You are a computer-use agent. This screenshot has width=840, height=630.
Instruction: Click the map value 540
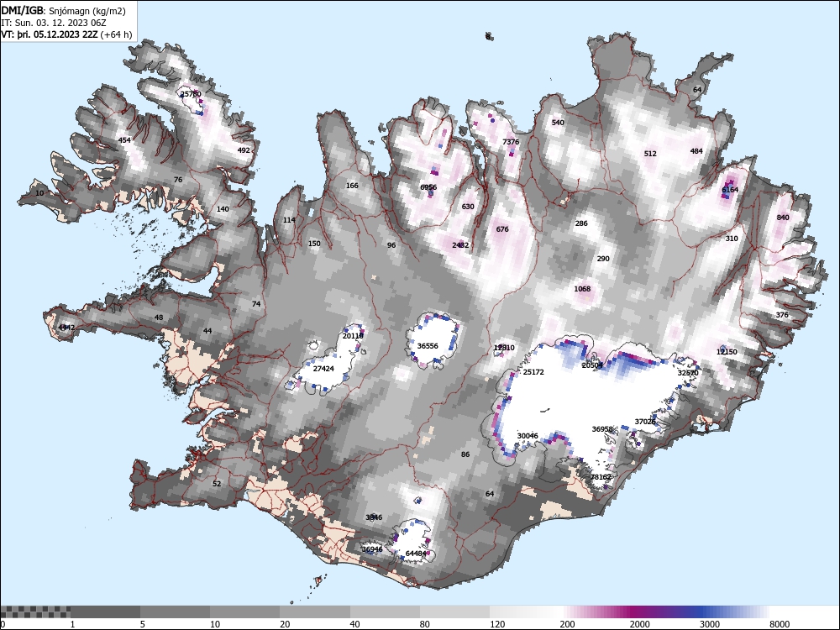(558, 123)
